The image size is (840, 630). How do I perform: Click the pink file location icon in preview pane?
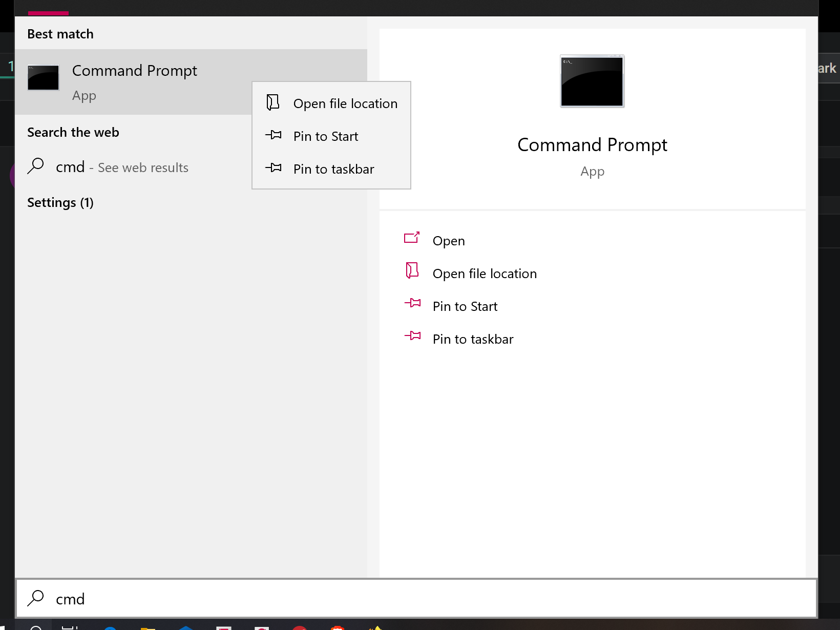[412, 270]
